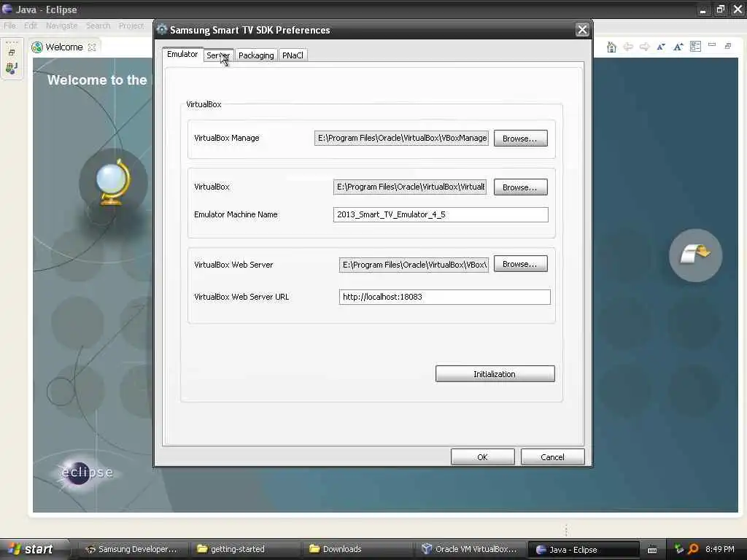Click the 'VirtualBox Web Server' label
This screenshot has width=747, height=560.
(233, 265)
